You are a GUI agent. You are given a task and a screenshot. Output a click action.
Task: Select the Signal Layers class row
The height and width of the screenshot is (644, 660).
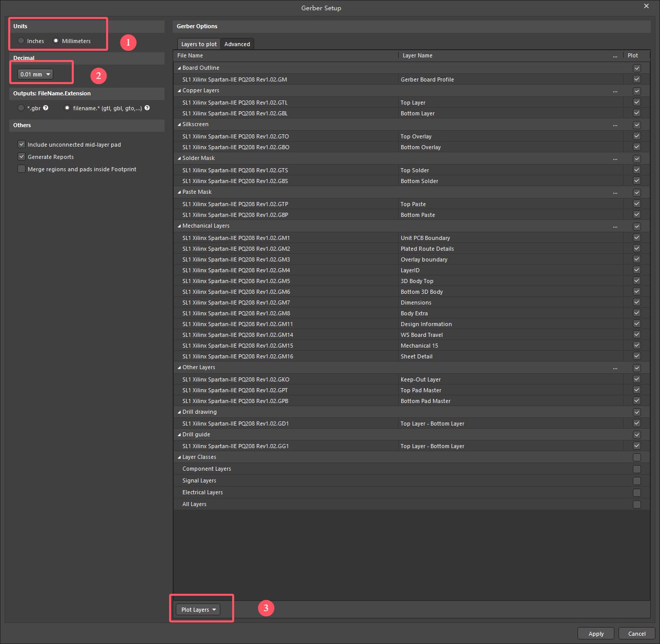412,480
